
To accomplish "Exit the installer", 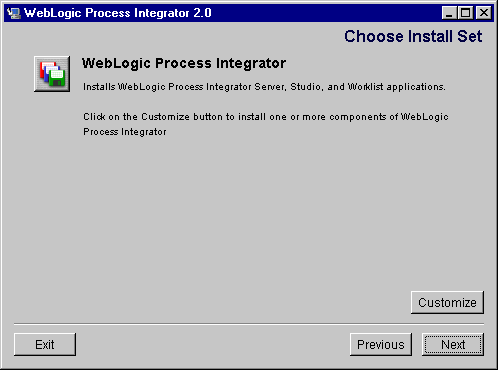I will (x=45, y=344).
